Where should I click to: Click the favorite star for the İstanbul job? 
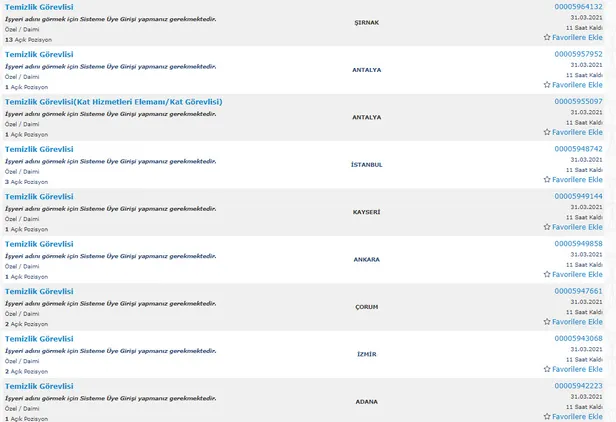(x=547, y=180)
